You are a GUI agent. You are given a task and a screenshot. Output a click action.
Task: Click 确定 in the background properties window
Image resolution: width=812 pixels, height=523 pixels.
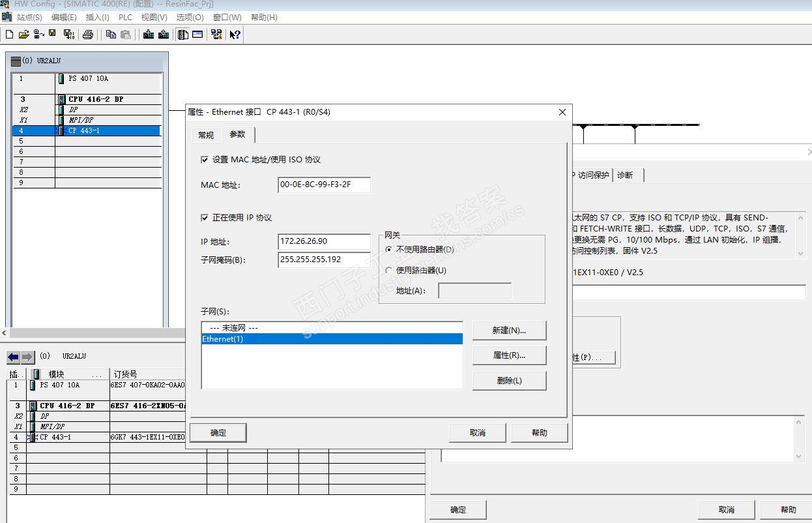pyautogui.click(x=458, y=510)
